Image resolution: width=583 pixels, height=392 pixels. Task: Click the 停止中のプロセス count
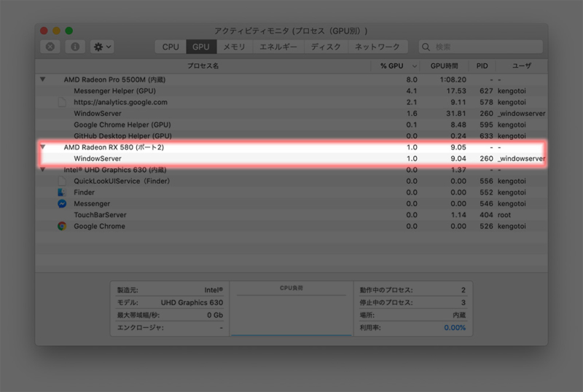click(x=463, y=302)
